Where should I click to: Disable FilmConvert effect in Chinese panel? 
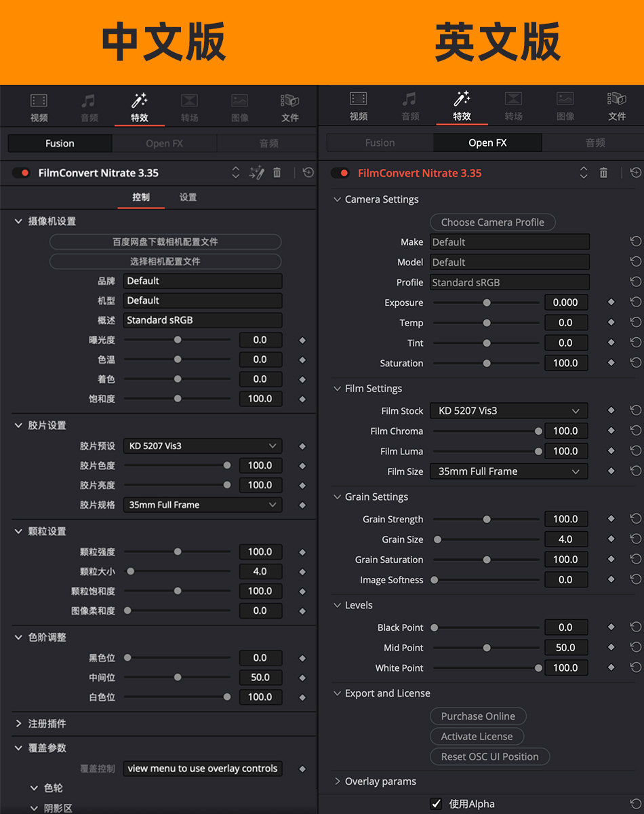(x=21, y=173)
